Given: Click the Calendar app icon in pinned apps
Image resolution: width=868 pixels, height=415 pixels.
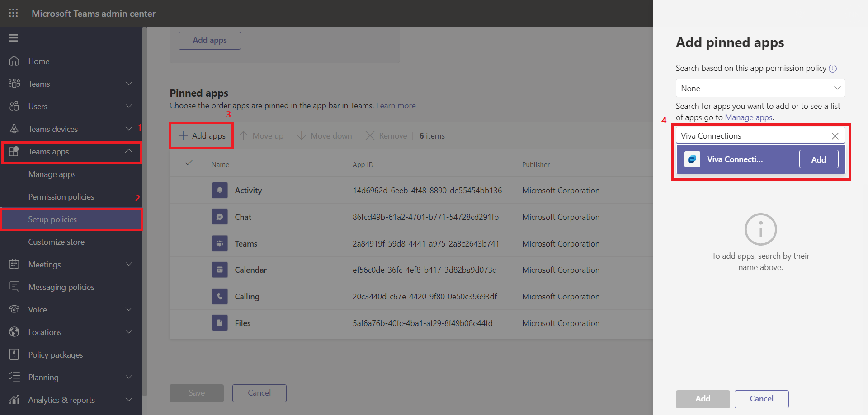Looking at the screenshot, I should tap(220, 270).
